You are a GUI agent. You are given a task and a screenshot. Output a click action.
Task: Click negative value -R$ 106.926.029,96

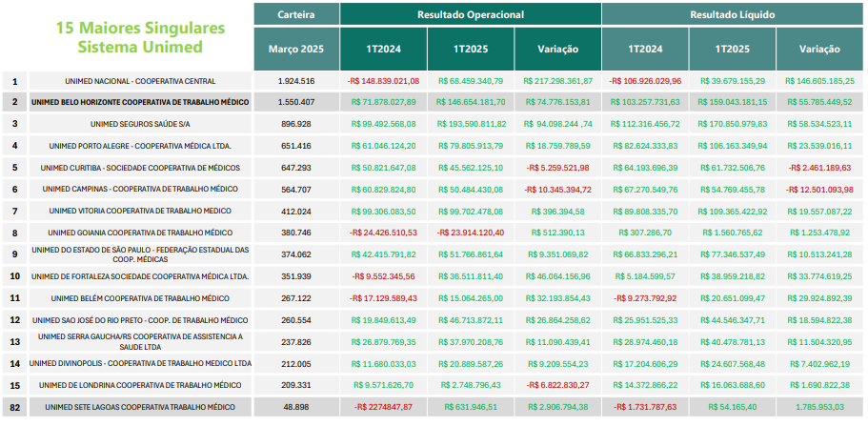tap(645, 81)
